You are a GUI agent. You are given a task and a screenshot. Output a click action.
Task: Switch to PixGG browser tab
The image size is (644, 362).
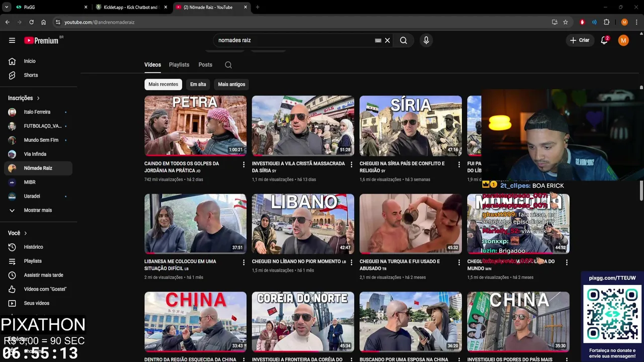click(x=50, y=7)
